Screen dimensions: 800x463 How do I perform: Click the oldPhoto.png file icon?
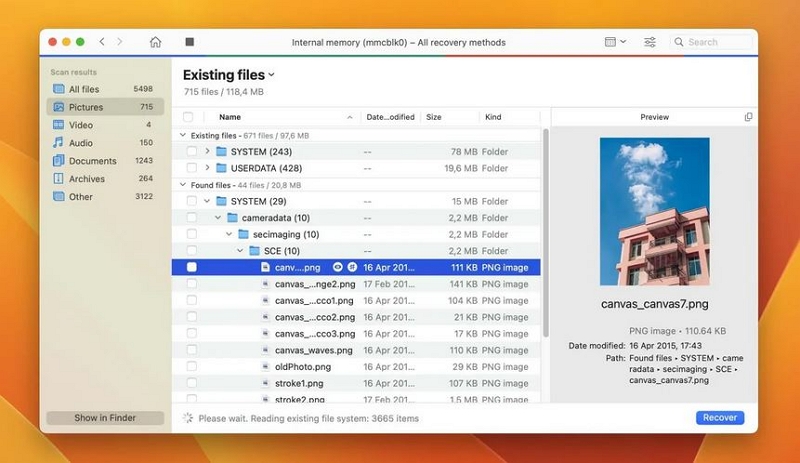pyautogui.click(x=265, y=367)
